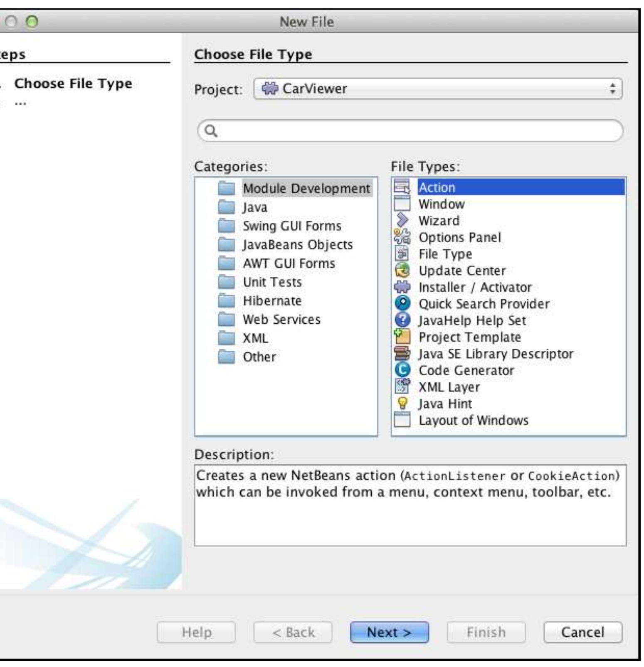This screenshot has height=667, width=644.
Task: Click the Description text area
Action: [410, 505]
